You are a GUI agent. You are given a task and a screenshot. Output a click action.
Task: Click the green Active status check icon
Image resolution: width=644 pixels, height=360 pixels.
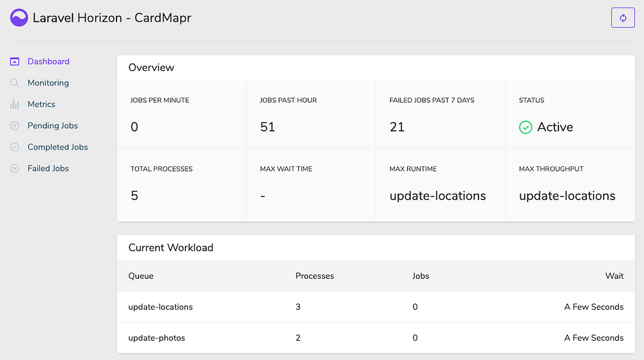(x=526, y=128)
